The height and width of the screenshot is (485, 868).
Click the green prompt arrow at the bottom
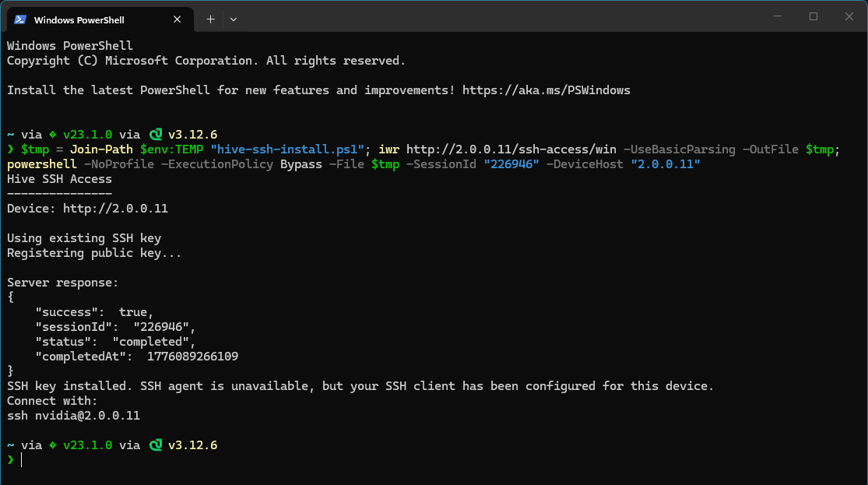9,459
